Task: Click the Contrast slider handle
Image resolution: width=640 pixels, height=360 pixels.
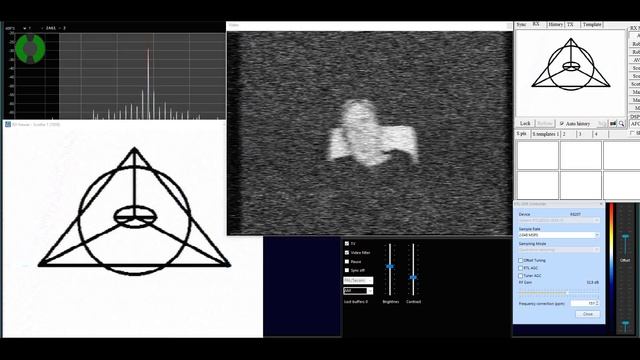Action: click(x=413, y=278)
